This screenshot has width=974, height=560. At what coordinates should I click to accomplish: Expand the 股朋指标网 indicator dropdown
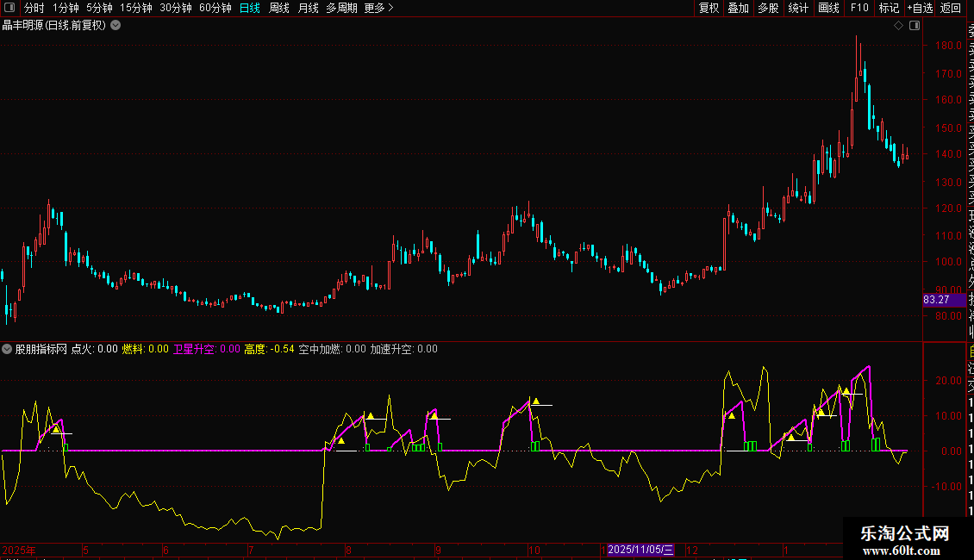7,349
